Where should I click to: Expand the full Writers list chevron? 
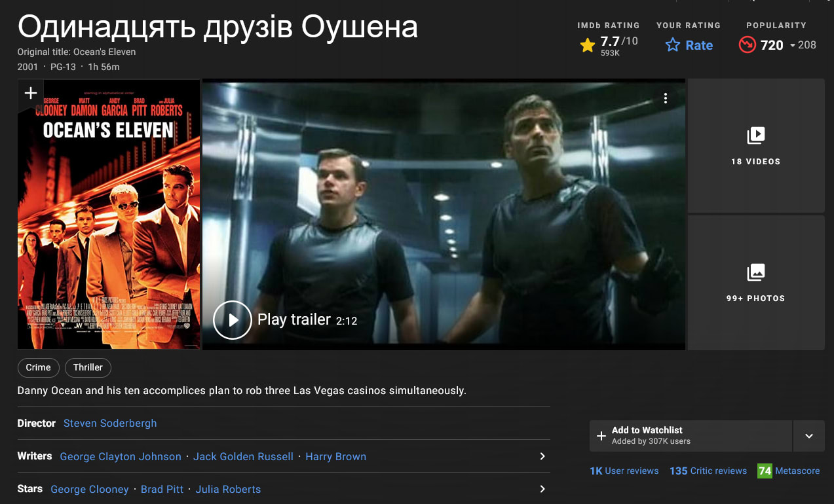(542, 456)
